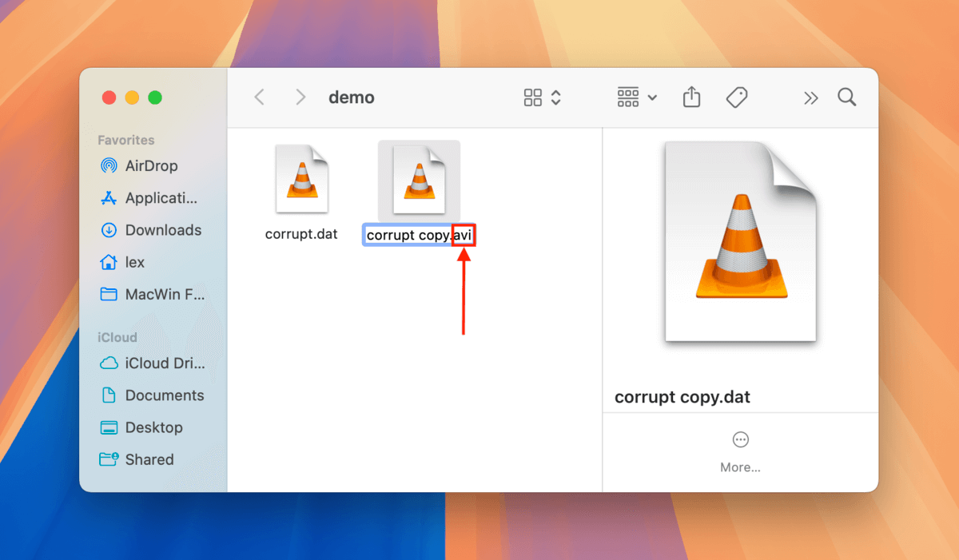
Task: Select the corrupt copy VLC file icon
Action: click(x=419, y=179)
